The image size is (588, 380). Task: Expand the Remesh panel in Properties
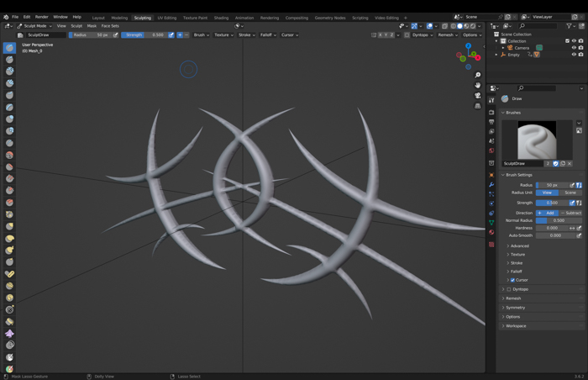click(x=512, y=298)
